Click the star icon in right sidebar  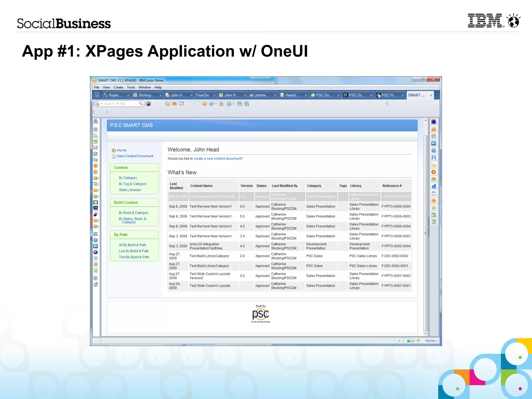[434, 208]
